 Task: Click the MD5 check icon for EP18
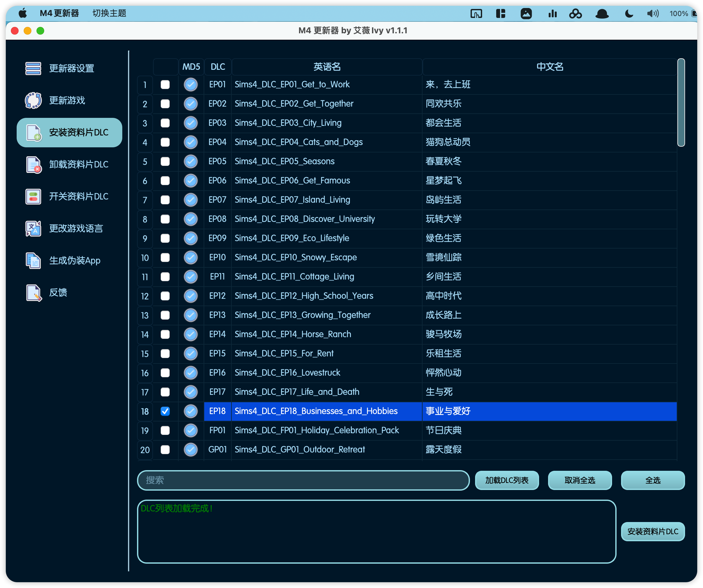point(190,411)
